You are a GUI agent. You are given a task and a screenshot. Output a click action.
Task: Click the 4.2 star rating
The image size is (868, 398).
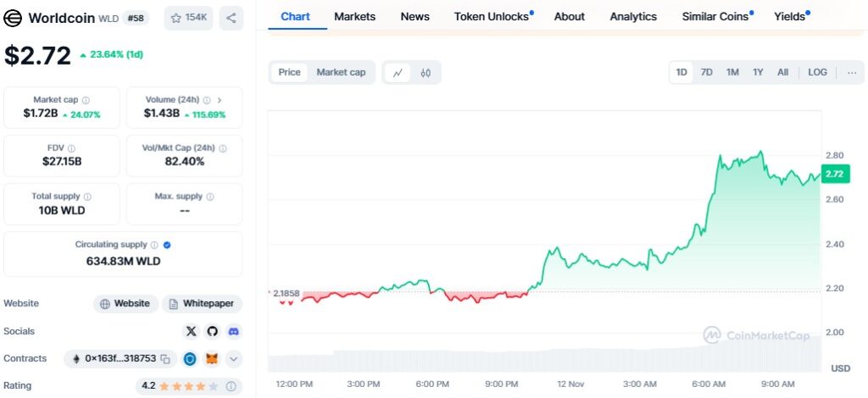[180, 386]
